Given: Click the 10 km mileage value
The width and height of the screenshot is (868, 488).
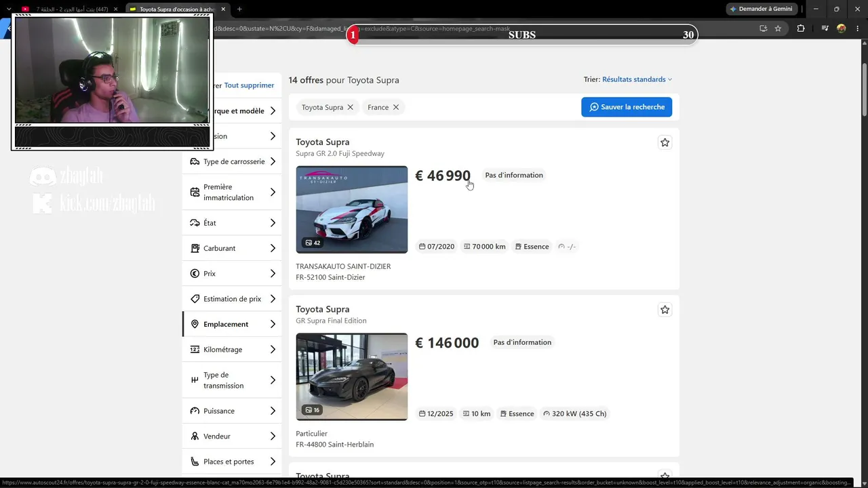Looking at the screenshot, I should pos(477,414).
